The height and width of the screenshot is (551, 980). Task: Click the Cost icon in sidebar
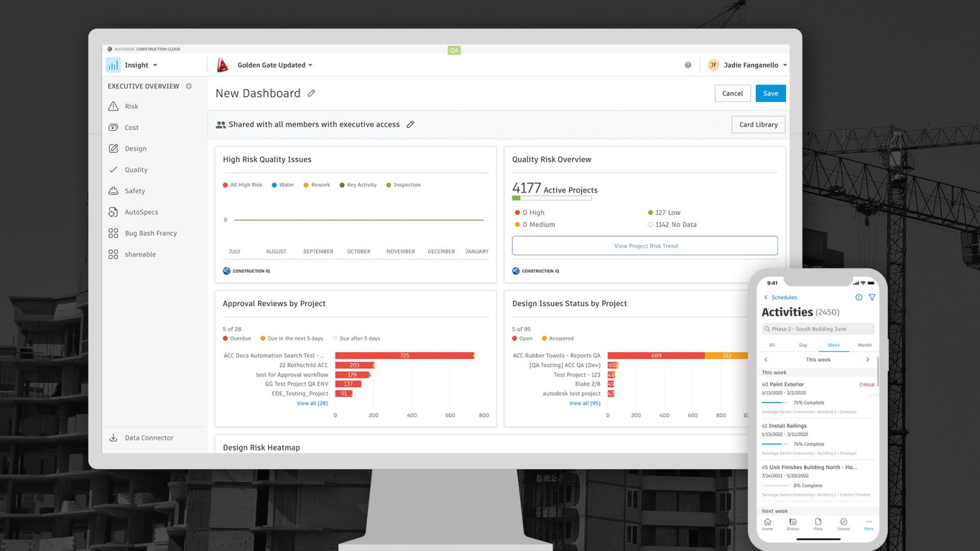113,128
